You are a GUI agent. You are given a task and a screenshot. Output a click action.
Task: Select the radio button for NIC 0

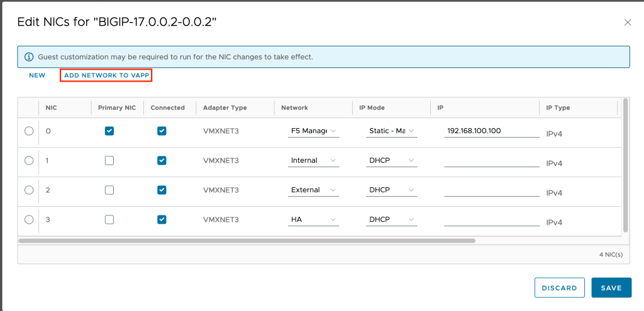point(29,131)
